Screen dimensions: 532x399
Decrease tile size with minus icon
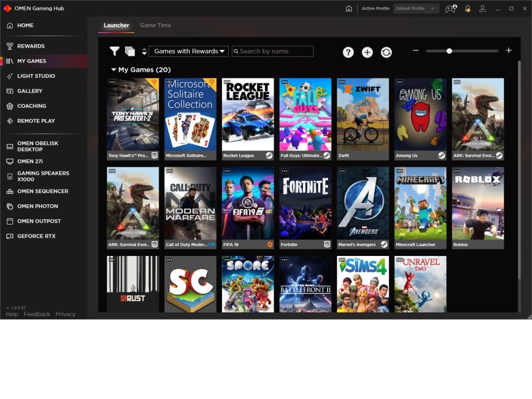point(416,50)
